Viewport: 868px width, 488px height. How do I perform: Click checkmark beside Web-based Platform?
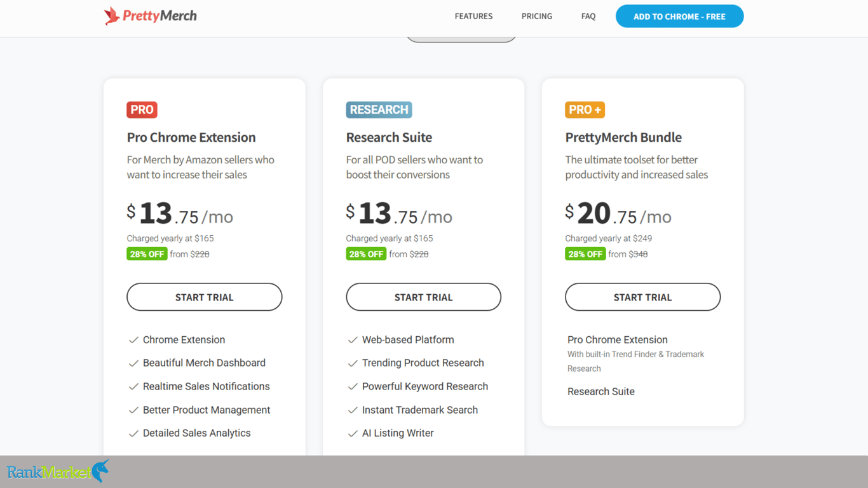[353, 340]
